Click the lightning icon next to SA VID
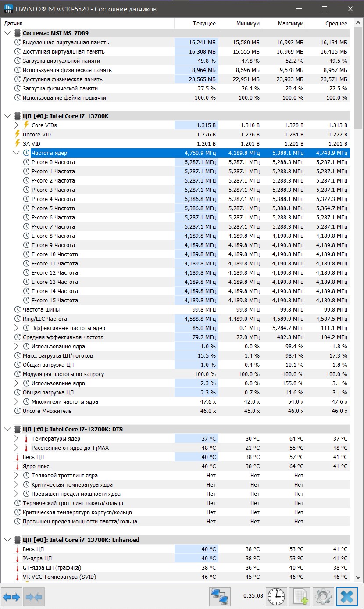 pos(18,143)
